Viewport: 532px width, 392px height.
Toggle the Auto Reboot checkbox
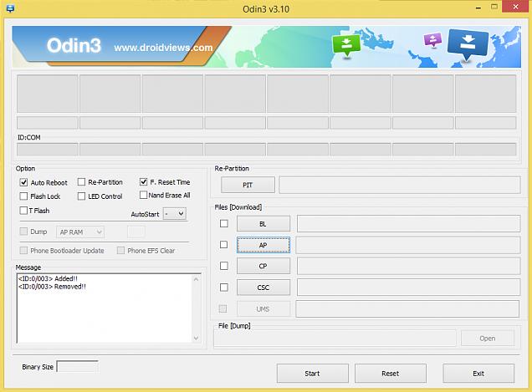[23, 182]
